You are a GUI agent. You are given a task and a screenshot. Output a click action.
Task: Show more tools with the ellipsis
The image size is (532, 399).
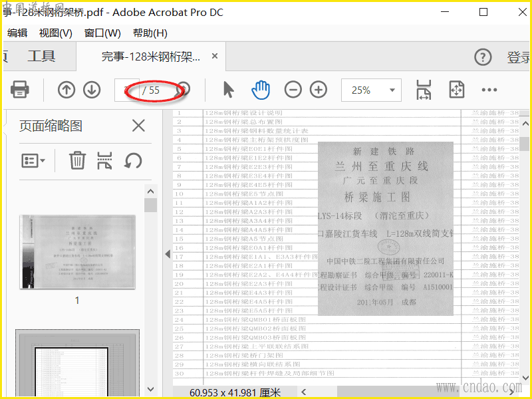489,90
